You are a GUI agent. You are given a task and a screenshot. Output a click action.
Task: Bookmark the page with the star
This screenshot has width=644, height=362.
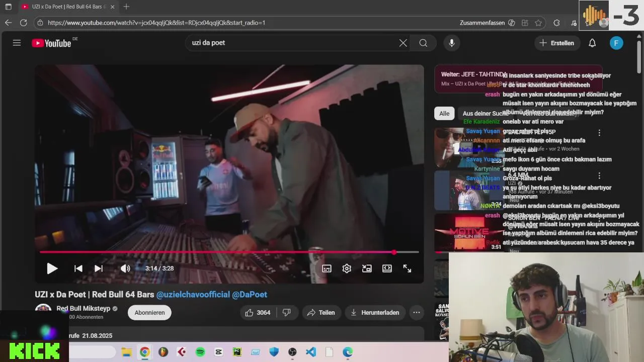tap(538, 23)
